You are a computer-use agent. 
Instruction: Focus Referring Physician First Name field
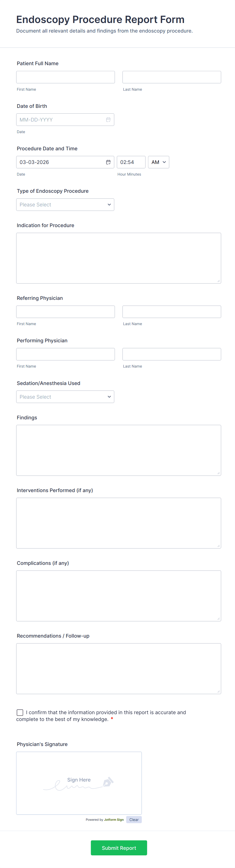[x=65, y=312]
